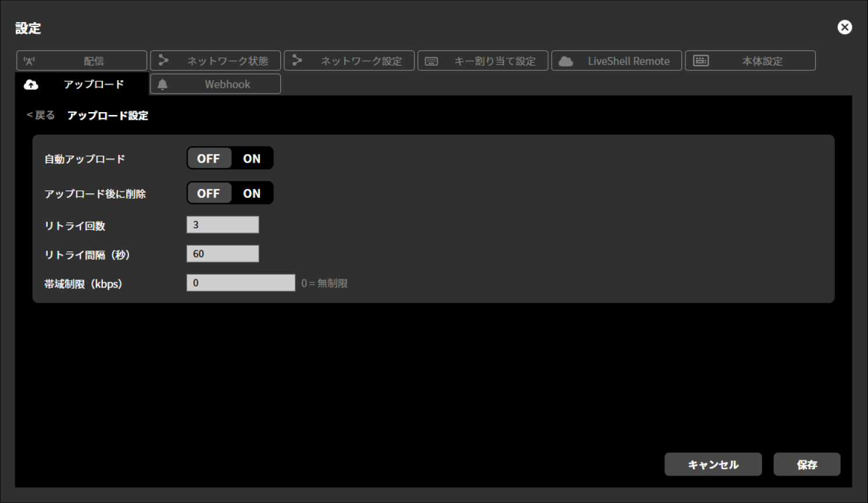
Task: Focus the リトライ回数 input field
Action: (223, 225)
